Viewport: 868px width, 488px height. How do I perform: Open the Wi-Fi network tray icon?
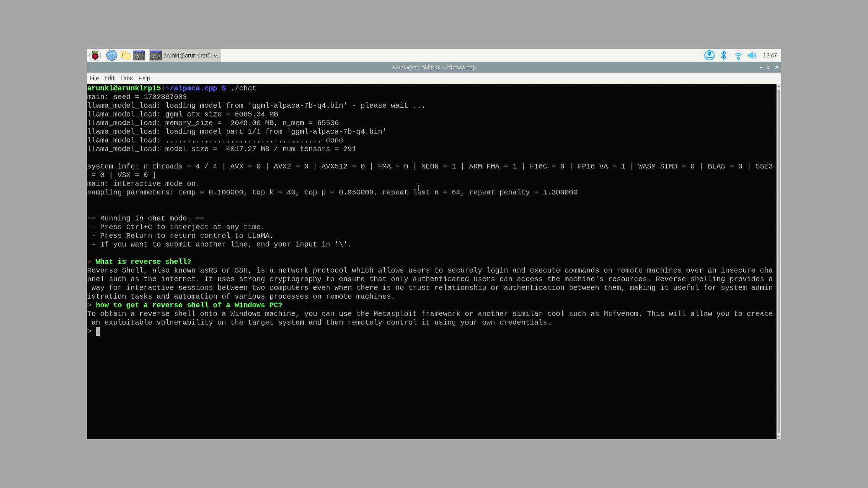point(738,56)
